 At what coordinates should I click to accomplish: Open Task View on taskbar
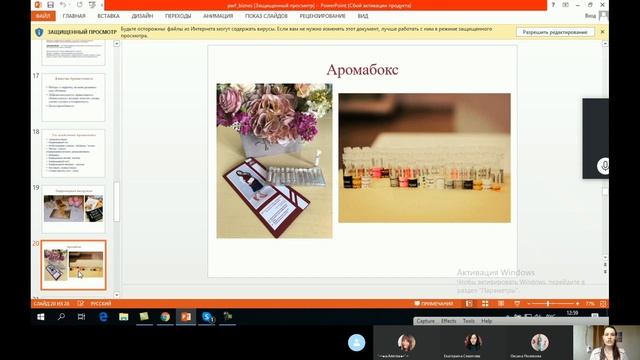pos(82,317)
